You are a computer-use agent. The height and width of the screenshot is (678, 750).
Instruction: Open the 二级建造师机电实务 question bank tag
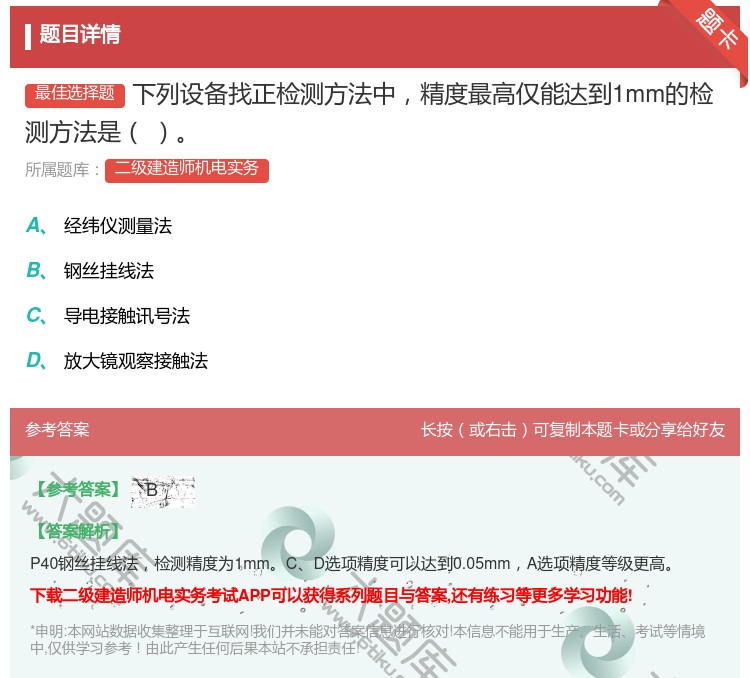pos(187,170)
